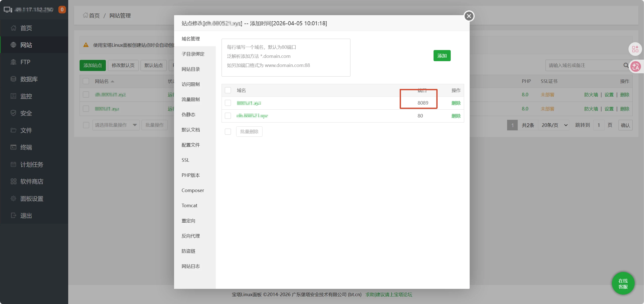Image resolution: width=644 pixels, height=304 pixels.
Task: Open the 请选择批量操作 dropdown
Action: point(116,125)
